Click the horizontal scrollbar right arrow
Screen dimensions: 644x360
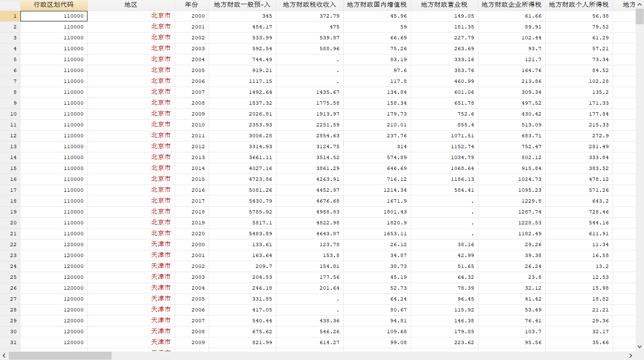click(x=631, y=356)
